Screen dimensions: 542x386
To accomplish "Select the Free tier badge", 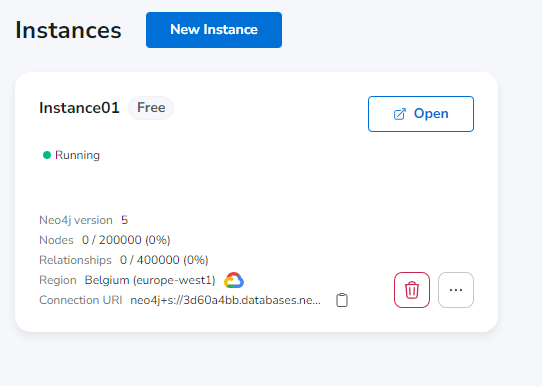I will 151,108.
